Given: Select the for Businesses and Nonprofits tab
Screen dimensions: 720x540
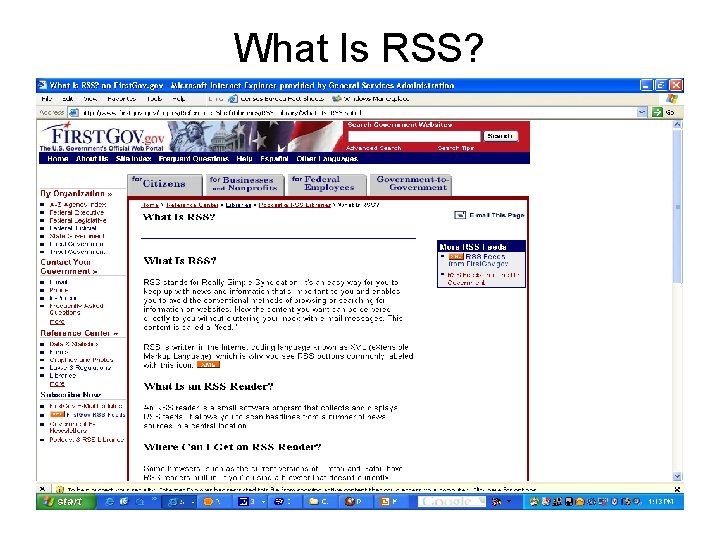Looking at the screenshot, I should point(244,184).
